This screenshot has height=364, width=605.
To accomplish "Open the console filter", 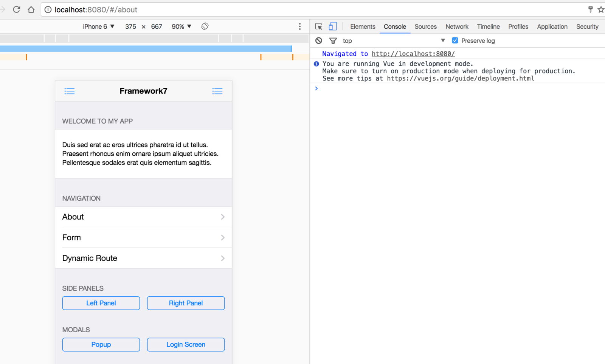I will tap(333, 40).
